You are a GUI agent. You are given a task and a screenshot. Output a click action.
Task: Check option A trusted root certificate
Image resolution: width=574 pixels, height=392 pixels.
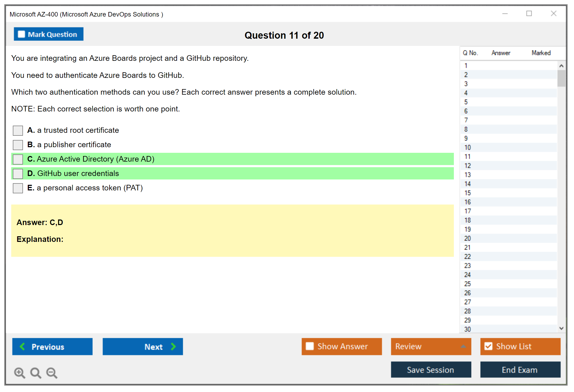click(18, 131)
